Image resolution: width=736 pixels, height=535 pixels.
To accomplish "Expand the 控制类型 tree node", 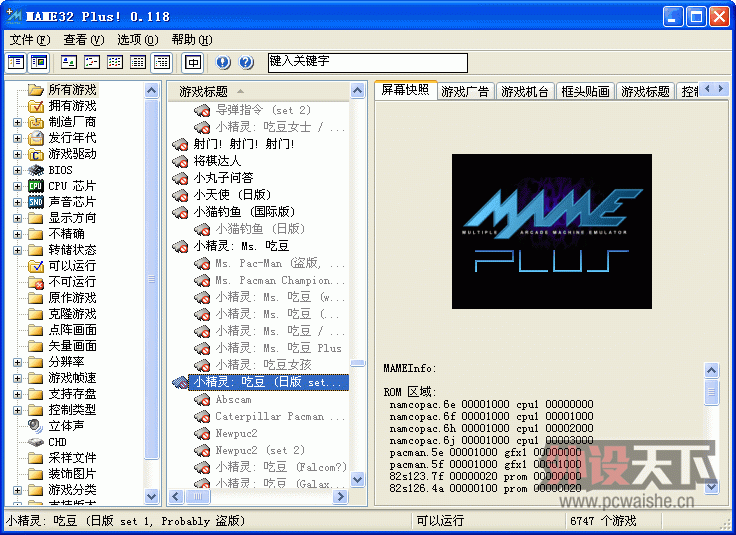I will 17,410.
